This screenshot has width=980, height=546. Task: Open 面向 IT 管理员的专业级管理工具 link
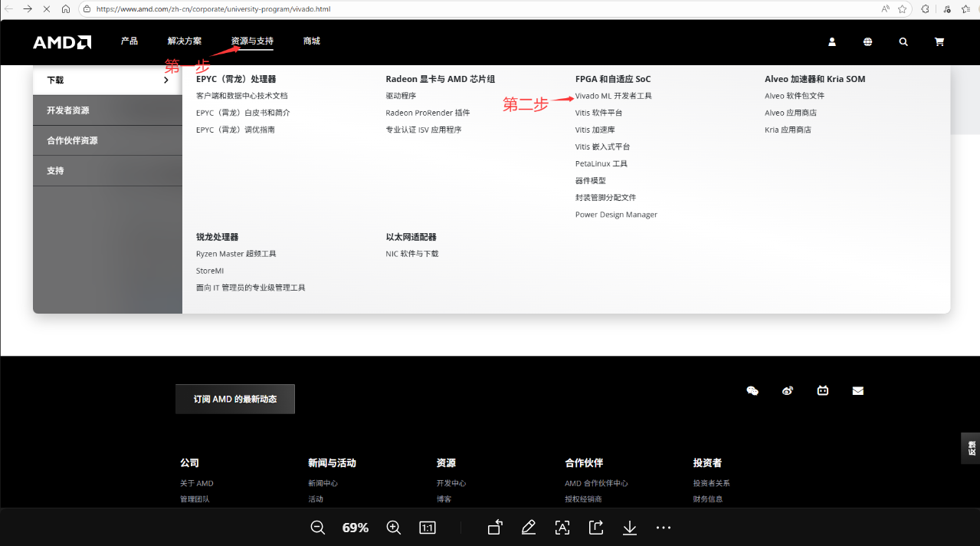(251, 288)
